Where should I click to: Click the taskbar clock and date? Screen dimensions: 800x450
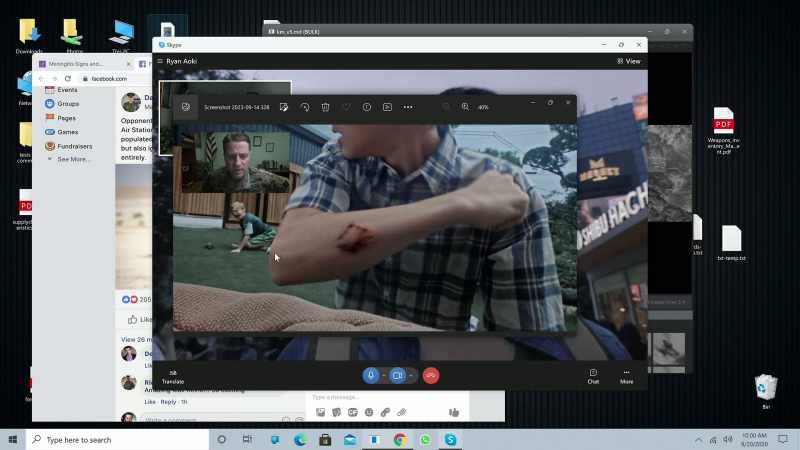tap(754, 439)
